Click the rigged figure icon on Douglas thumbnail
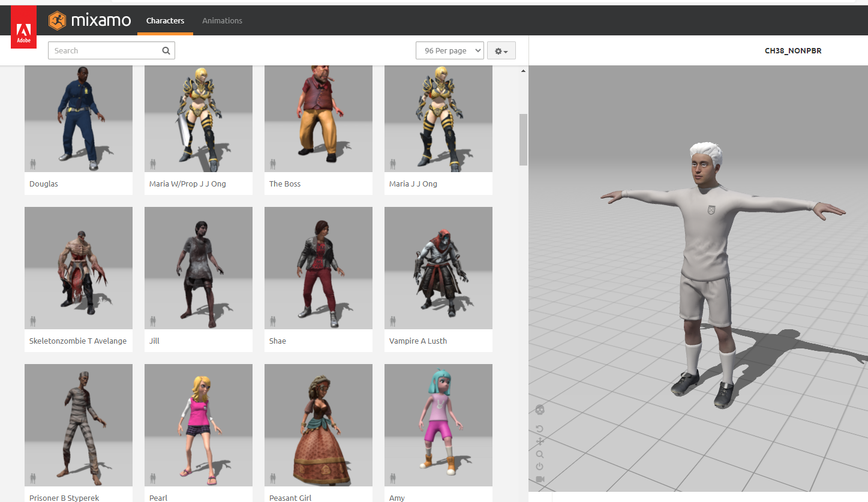This screenshot has height=502, width=868. pos(32,164)
